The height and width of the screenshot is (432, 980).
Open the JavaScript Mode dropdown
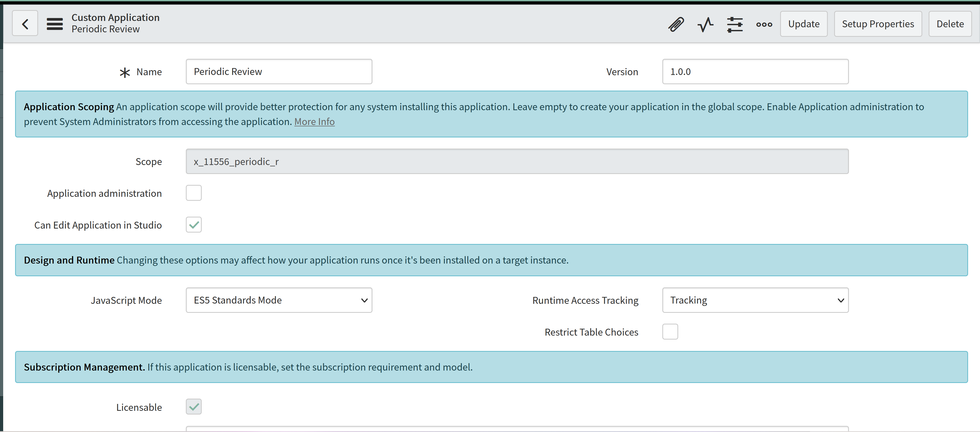pyautogui.click(x=279, y=300)
